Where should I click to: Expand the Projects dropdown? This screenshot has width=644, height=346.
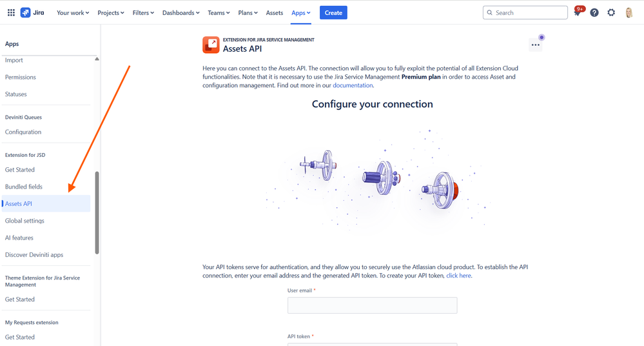(110, 13)
